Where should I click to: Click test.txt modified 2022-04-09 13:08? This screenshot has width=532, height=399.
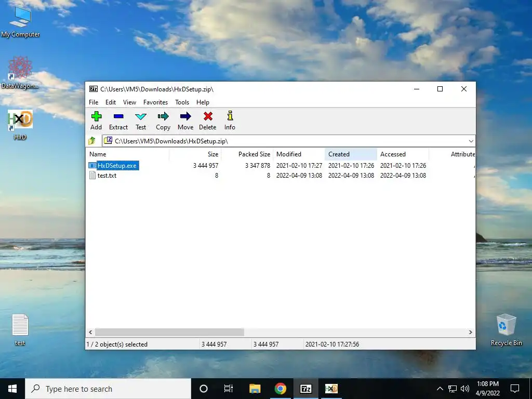click(299, 176)
